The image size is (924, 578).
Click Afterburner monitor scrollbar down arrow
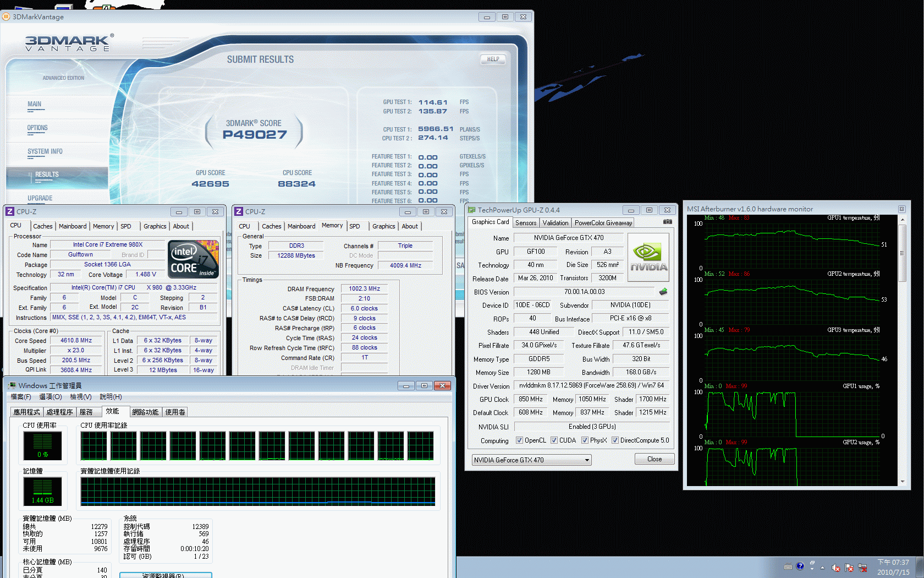pos(902,482)
